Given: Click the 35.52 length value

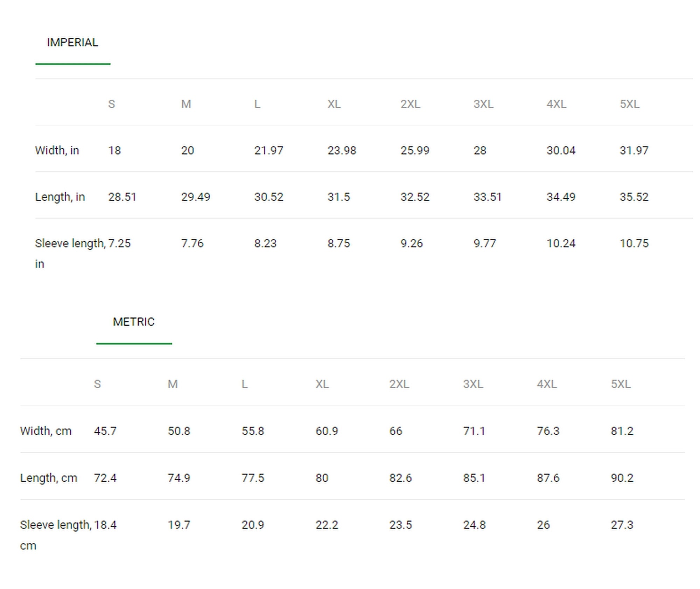Looking at the screenshot, I should point(634,197).
